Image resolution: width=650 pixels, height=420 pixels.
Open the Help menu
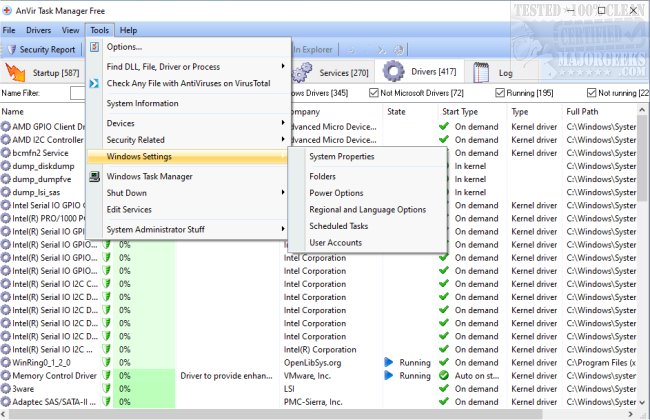click(129, 30)
